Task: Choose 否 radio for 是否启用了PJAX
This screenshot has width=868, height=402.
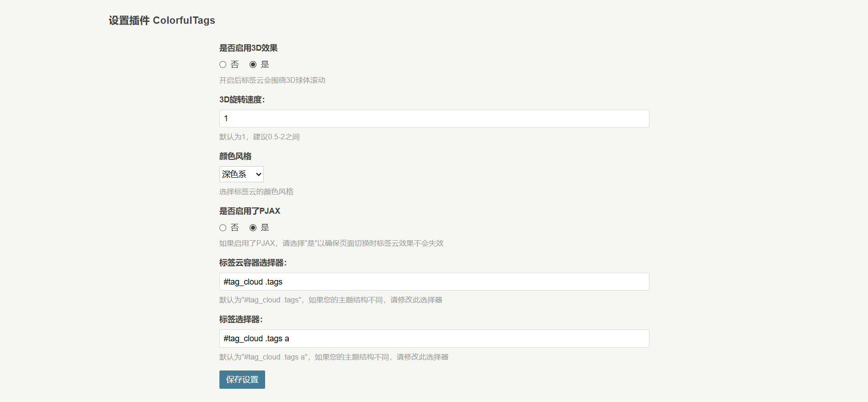Action: (223, 228)
